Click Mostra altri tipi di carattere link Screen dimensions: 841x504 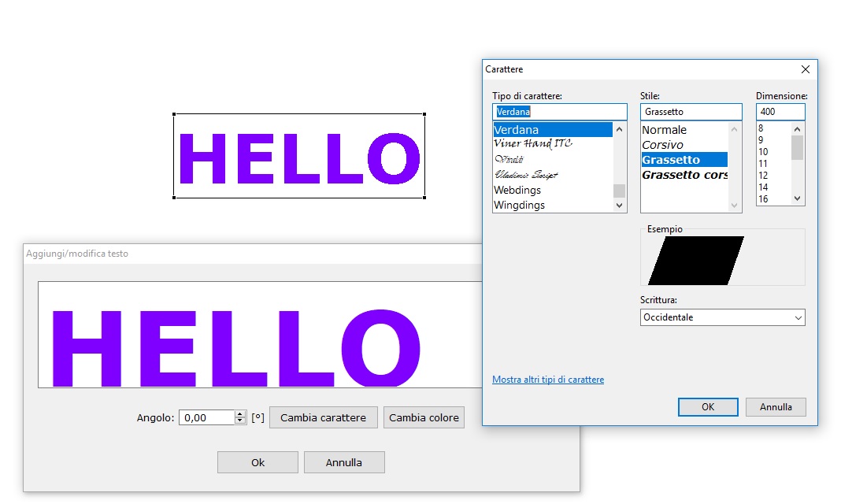[x=548, y=380]
